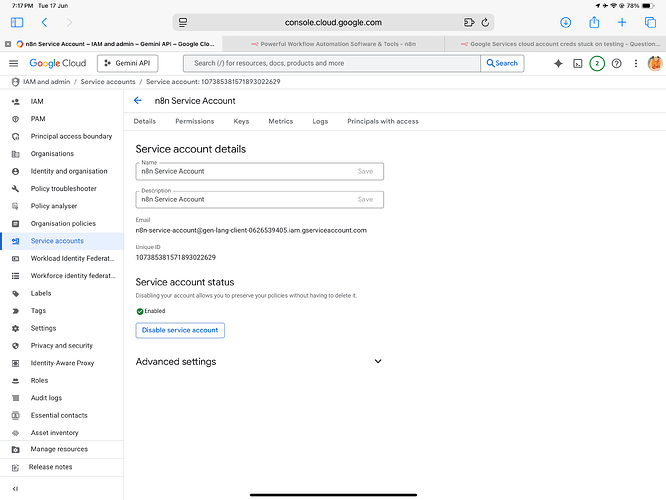Viewport: 666px width, 500px height.
Task: Open page settings icon in address bar
Action: coord(183,23)
